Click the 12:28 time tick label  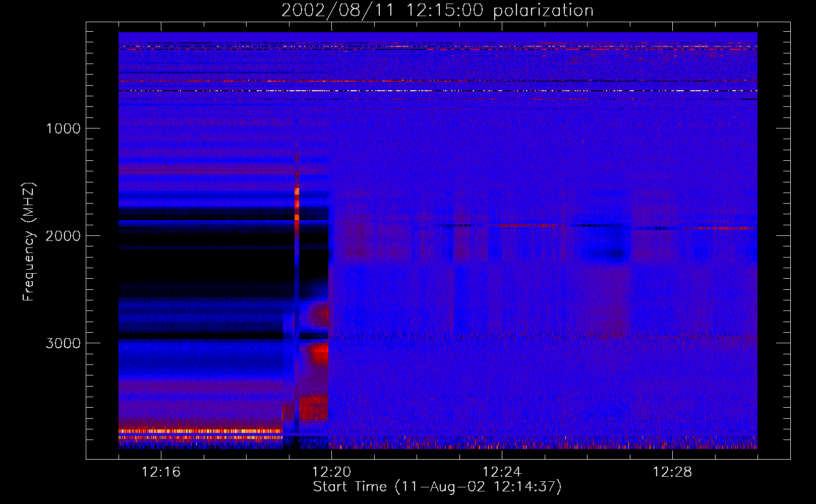pyautogui.click(x=672, y=472)
